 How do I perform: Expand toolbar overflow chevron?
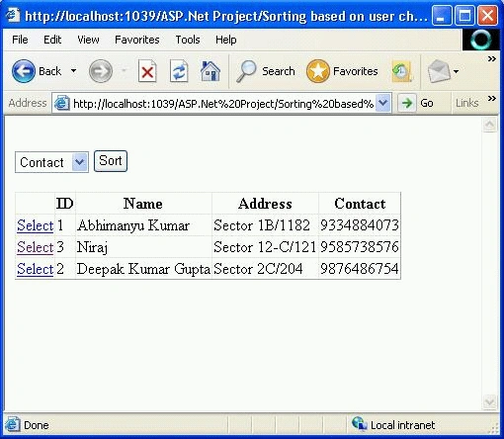(x=491, y=58)
